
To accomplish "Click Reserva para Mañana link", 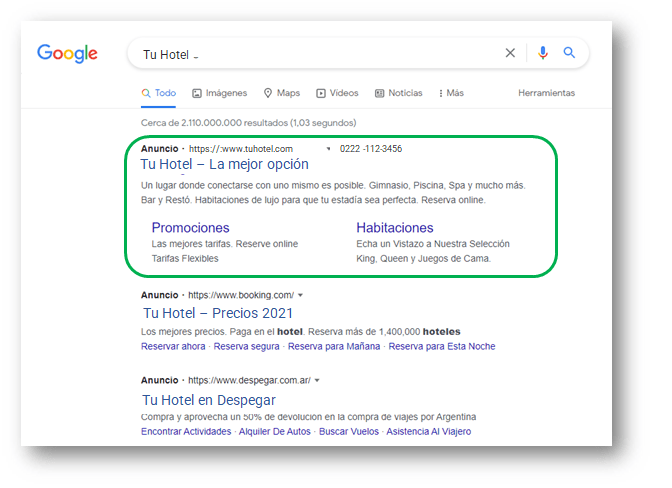I will [334, 346].
